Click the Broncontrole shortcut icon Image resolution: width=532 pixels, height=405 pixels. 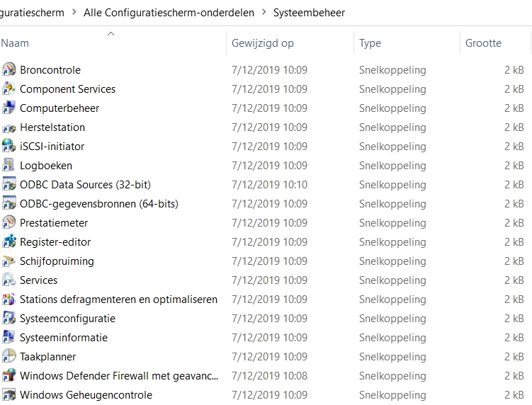pos(9,69)
